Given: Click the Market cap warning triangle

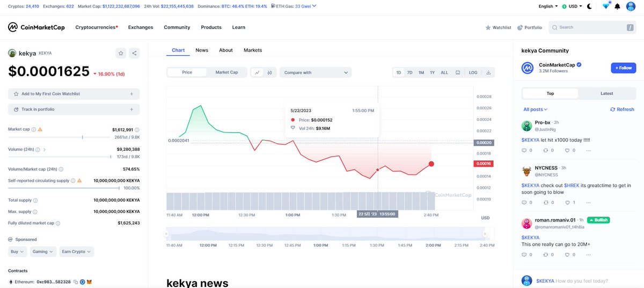Looking at the screenshot, I should coord(40,129).
